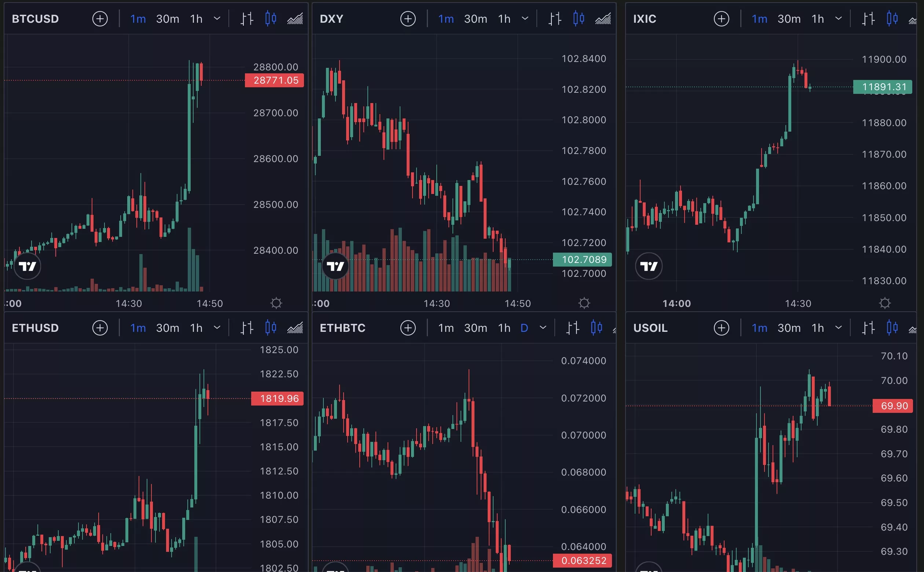Screen dimensions: 924x572
Task: Select candlestick style on the BTCUSD chart
Action: (271, 19)
